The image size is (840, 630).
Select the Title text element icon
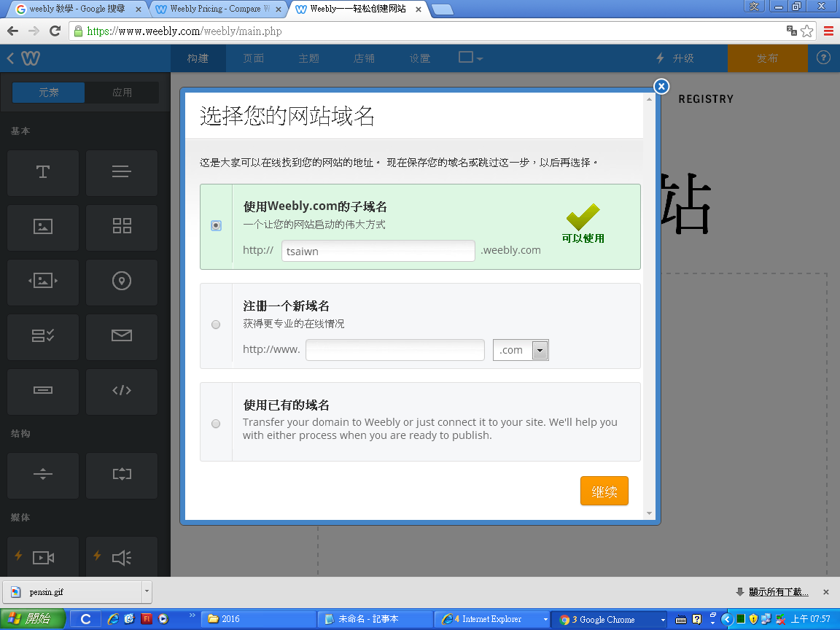tap(43, 172)
